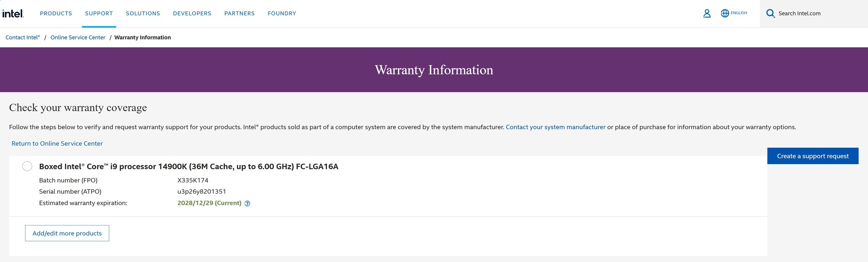Click Add/edit more products button
Screen dimensions: 868x262
tap(67, 233)
